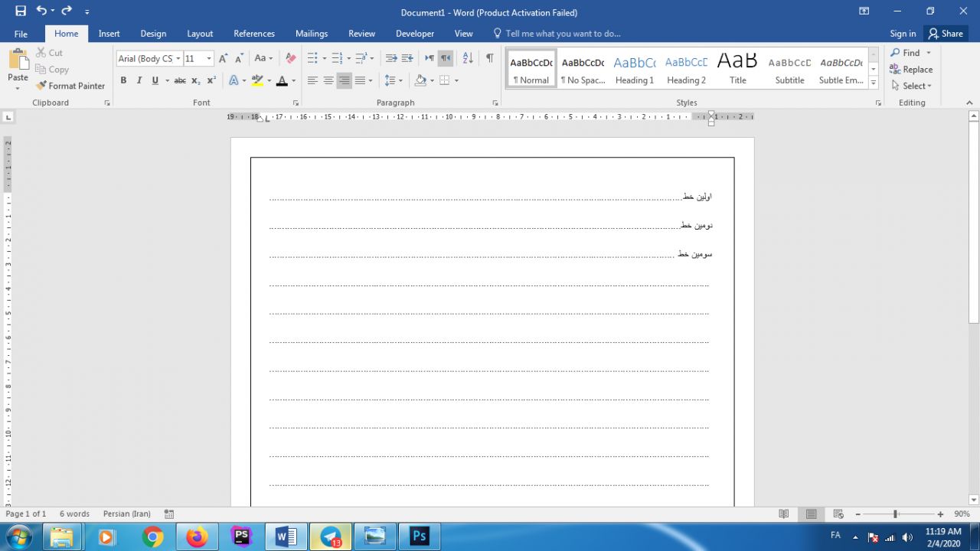Viewport: 980px width, 551px height.
Task: Click the Redo arrow icon
Action: 66,11
